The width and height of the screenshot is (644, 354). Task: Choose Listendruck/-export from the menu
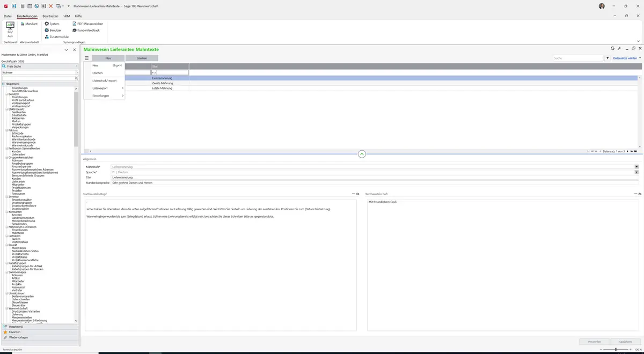point(104,80)
